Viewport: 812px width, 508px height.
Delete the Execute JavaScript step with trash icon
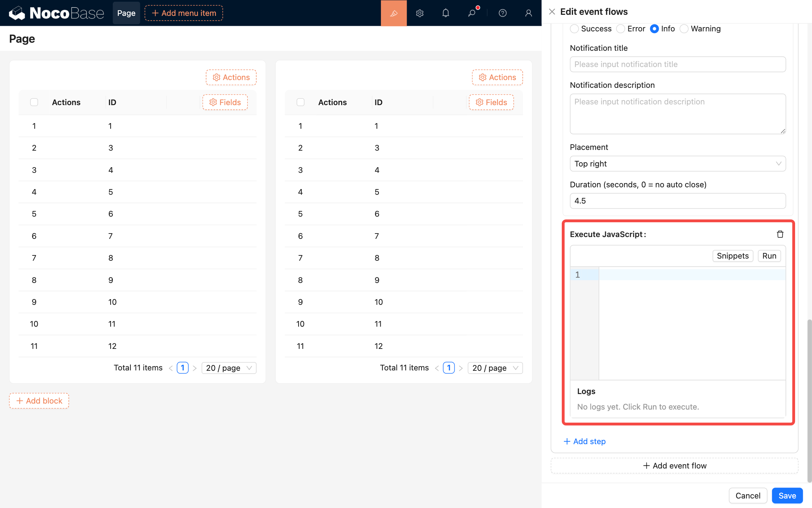[x=780, y=234]
